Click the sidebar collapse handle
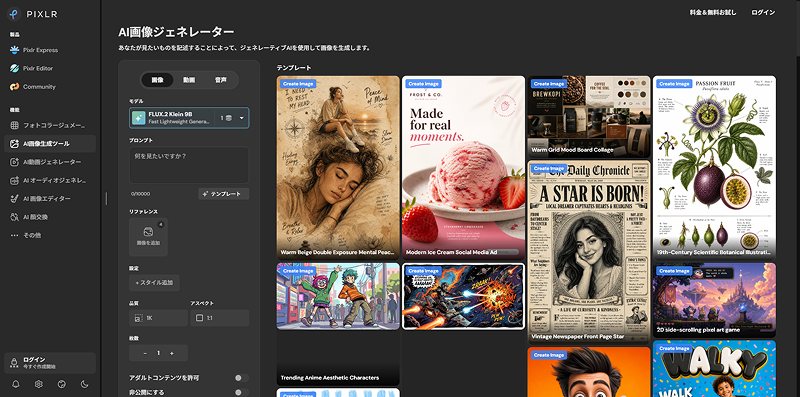Viewport: 800px width, 397px height. (x=106, y=198)
